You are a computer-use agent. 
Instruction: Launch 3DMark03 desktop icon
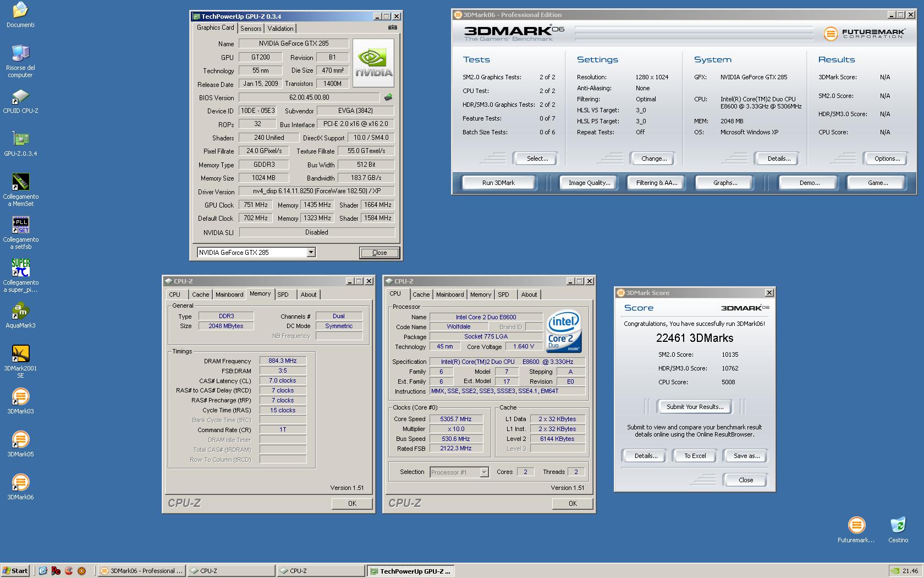(20, 397)
